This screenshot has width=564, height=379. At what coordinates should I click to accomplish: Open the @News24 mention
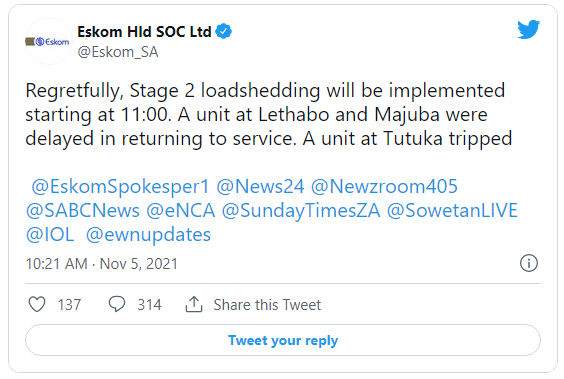coord(260,187)
